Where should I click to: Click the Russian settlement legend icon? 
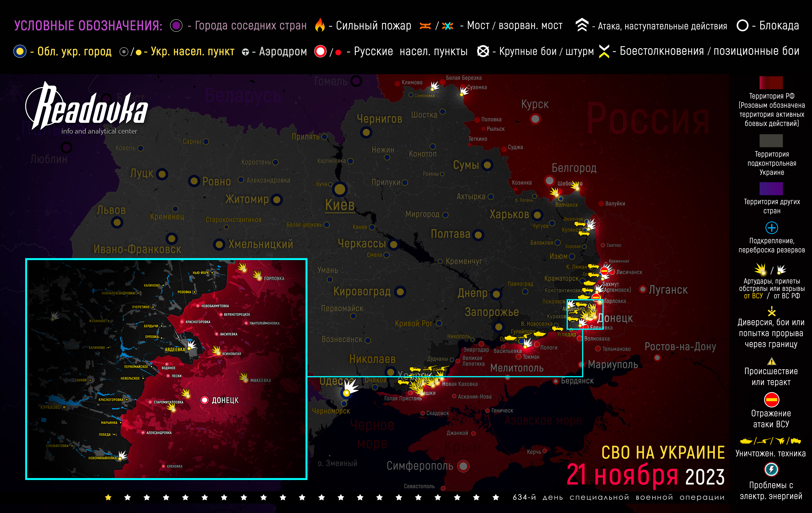[x=320, y=51]
